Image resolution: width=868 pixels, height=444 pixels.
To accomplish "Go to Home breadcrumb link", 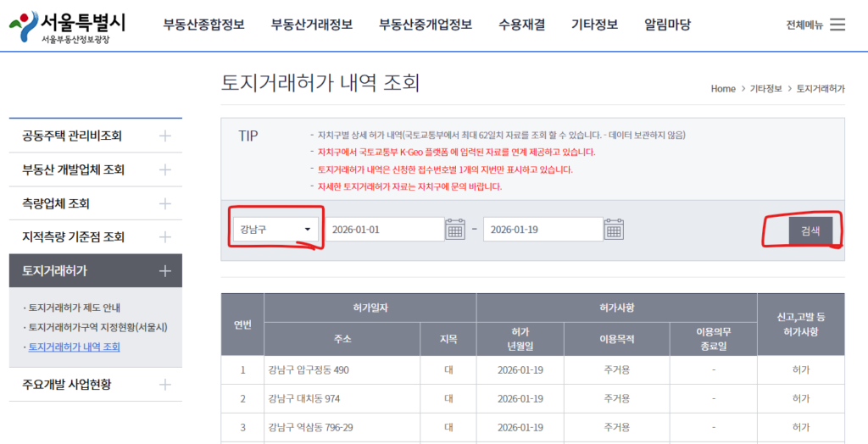I will click(723, 89).
